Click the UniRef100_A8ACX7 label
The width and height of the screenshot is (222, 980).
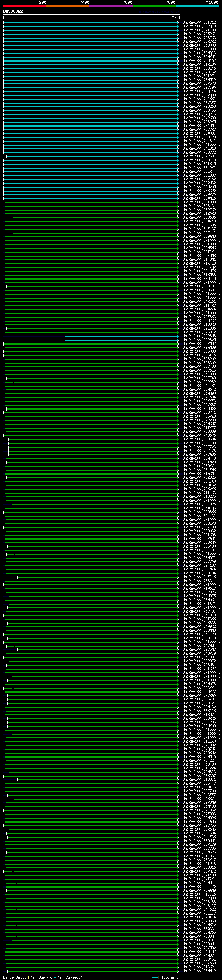tap(199, 941)
